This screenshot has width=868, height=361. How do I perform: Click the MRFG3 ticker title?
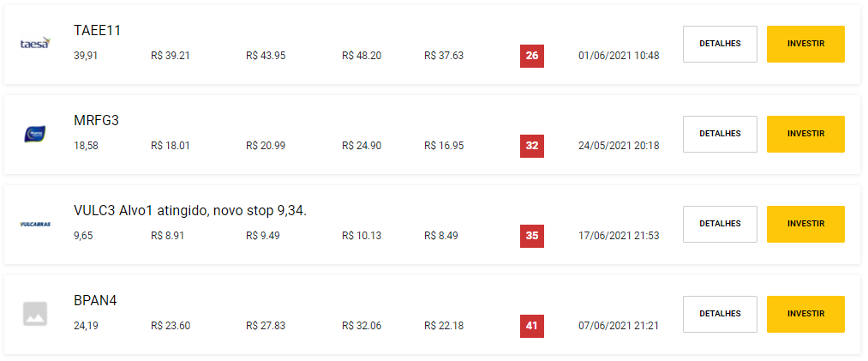coord(96,121)
